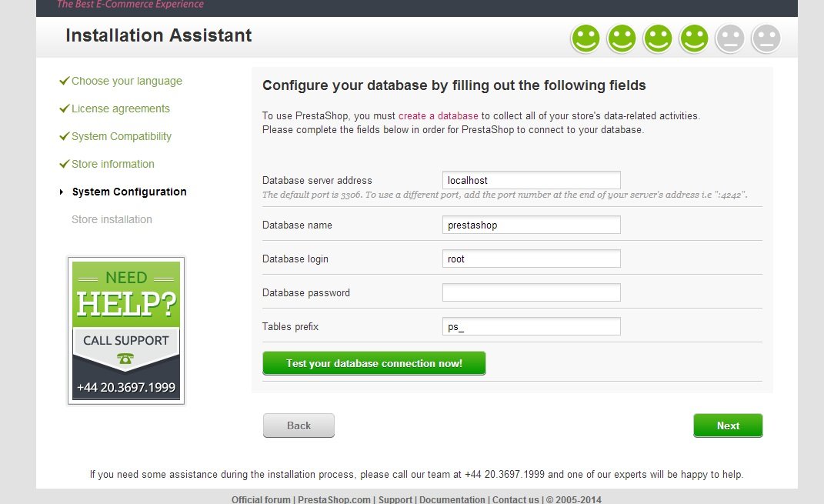Select the Store installation step
Viewport: 824px width, 504px height.
[112, 219]
